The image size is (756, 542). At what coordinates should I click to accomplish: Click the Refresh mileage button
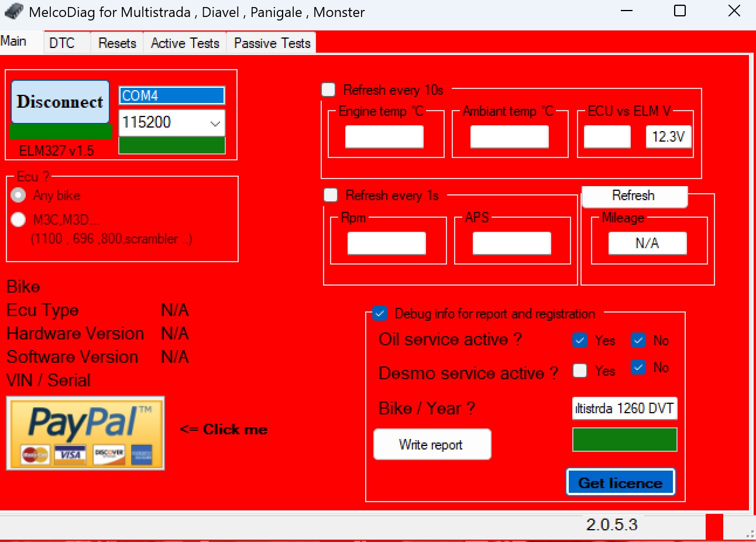click(634, 196)
